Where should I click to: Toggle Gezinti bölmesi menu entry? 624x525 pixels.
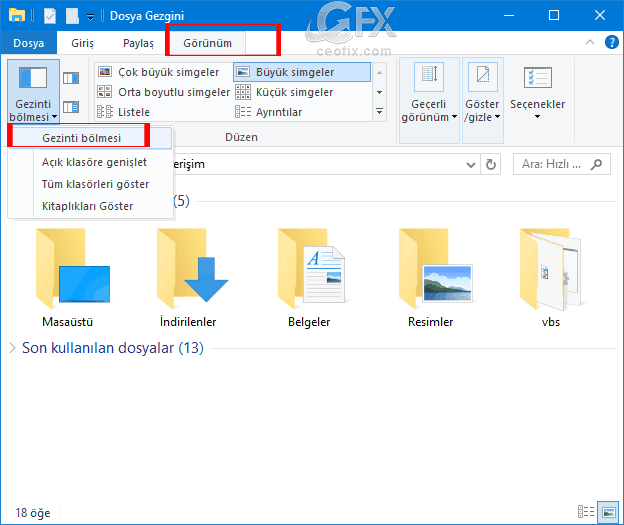click(91, 138)
